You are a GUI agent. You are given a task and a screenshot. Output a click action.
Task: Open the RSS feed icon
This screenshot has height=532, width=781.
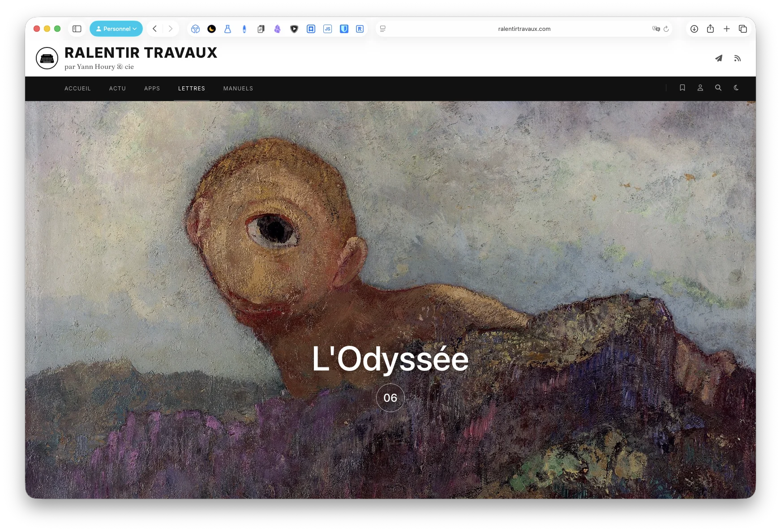click(x=738, y=58)
